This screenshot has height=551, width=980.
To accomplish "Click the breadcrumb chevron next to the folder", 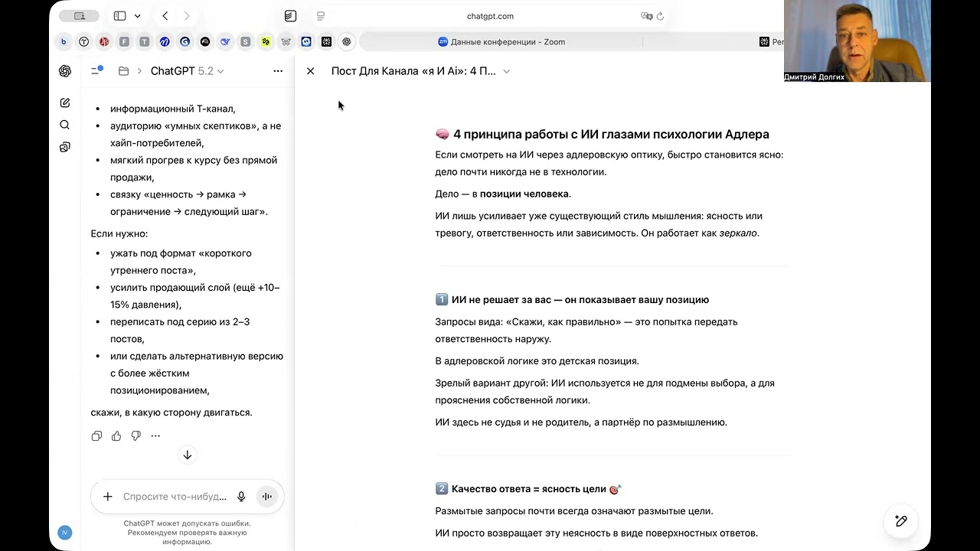I will (x=139, y=71).
